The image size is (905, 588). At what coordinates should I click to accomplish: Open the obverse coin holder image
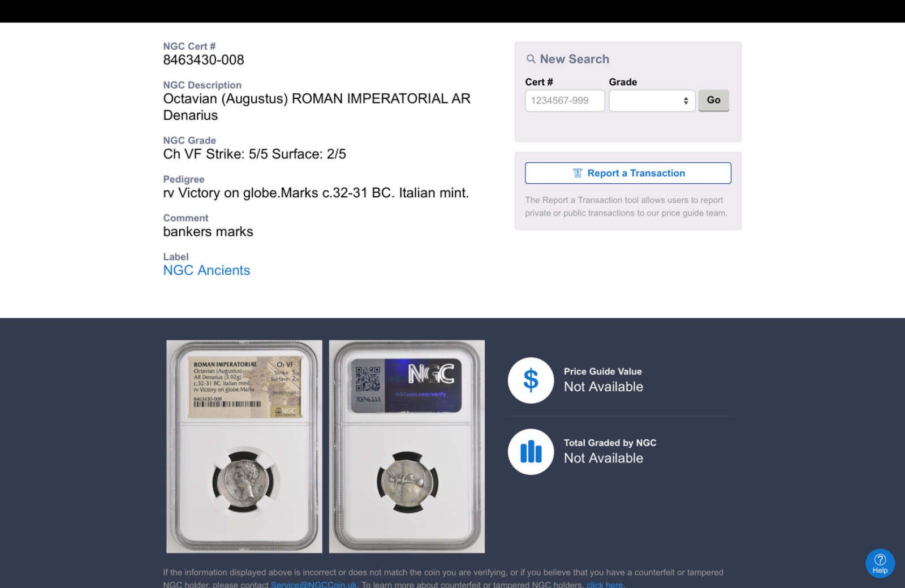point(244,447)
